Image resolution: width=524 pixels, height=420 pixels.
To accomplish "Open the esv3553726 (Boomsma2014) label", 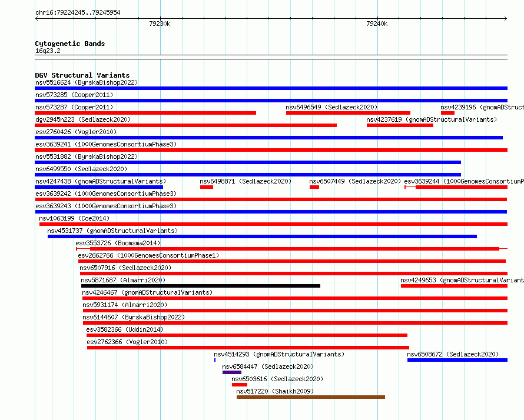I will point(118,243).
